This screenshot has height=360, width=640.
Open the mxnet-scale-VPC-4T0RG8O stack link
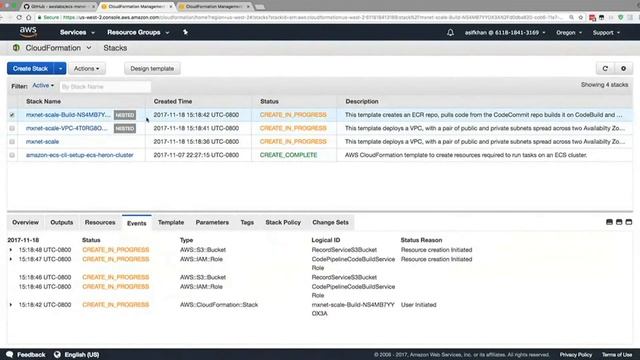tap(67, 128)
